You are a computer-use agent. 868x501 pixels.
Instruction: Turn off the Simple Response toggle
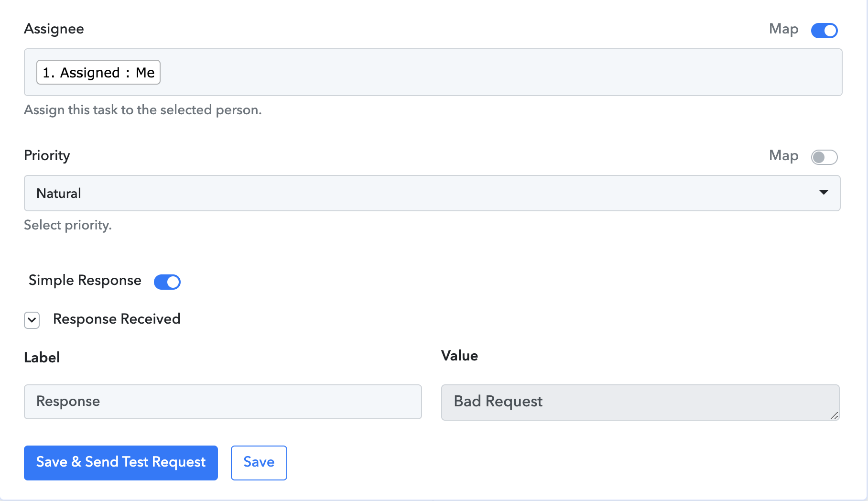point(167,282)
